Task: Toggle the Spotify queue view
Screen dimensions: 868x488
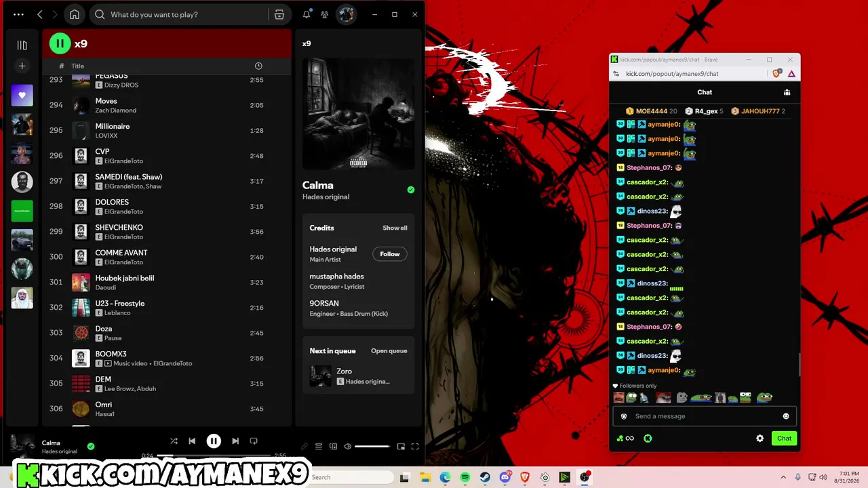Action: 319,447
